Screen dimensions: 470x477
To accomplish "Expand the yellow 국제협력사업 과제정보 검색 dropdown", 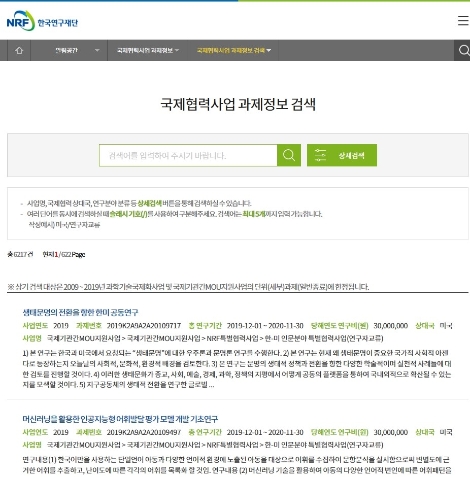I will click(234, 50).
